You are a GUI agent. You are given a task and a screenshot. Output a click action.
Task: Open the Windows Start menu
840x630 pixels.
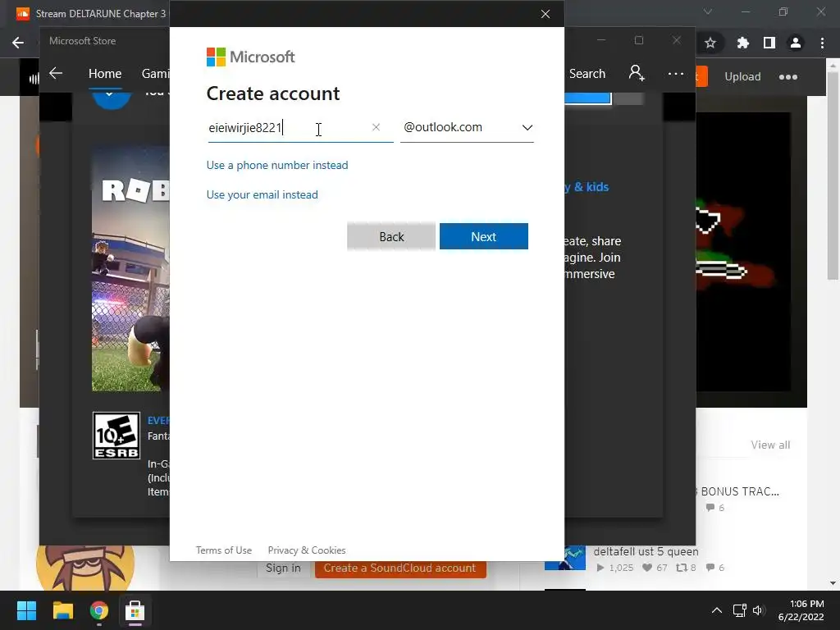click(26, 610)
